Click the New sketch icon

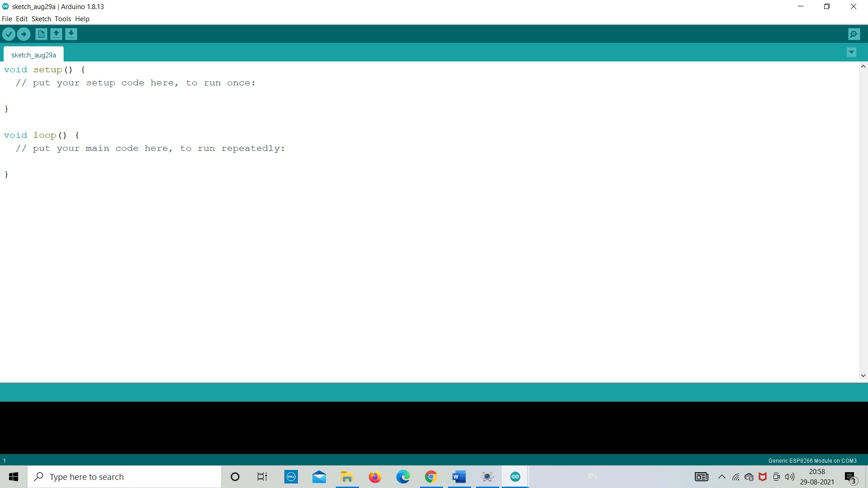[41, 33]
